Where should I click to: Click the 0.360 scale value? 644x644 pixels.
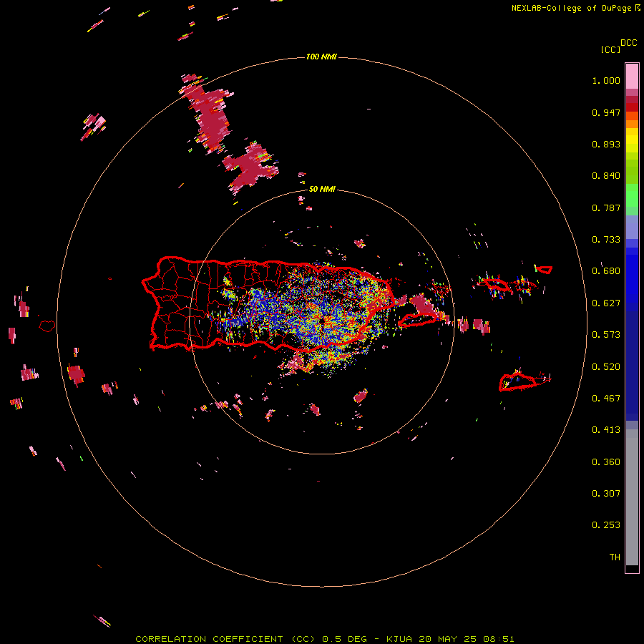click(x=606, y=462)
